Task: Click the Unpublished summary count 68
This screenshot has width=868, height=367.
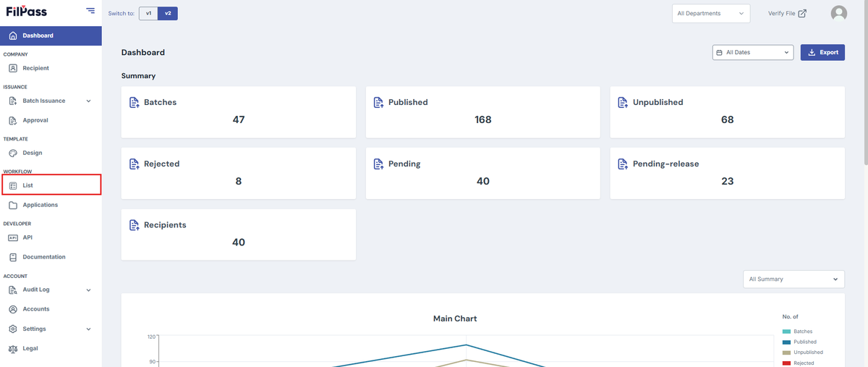Action: (728, 120)
